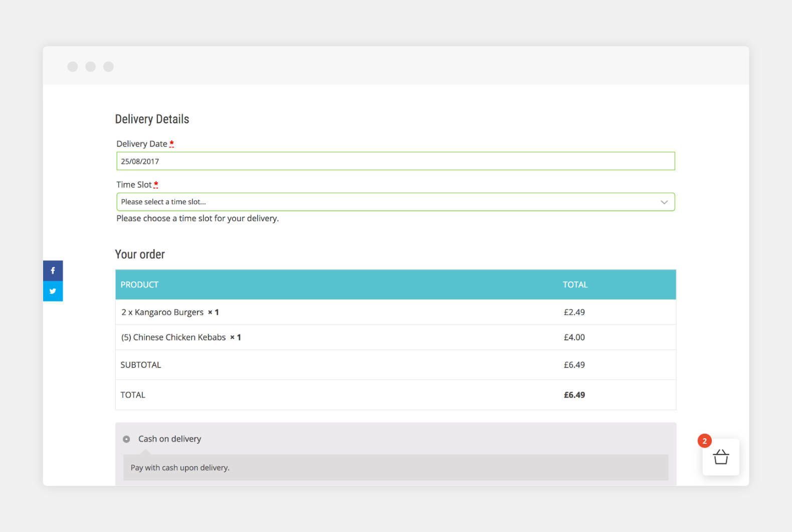Focus the Delivery Date input field
Viewport: 792px width, 532px height.
395,161
